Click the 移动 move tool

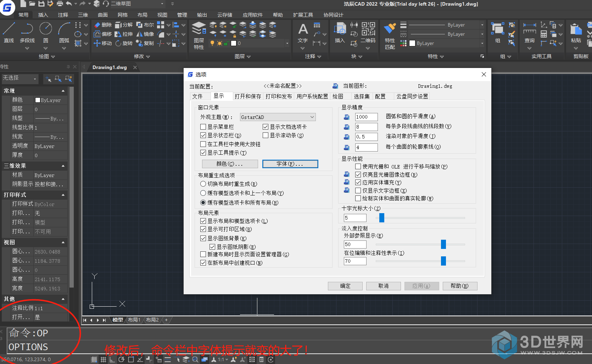pyautogui.click(x=103, y=43)
